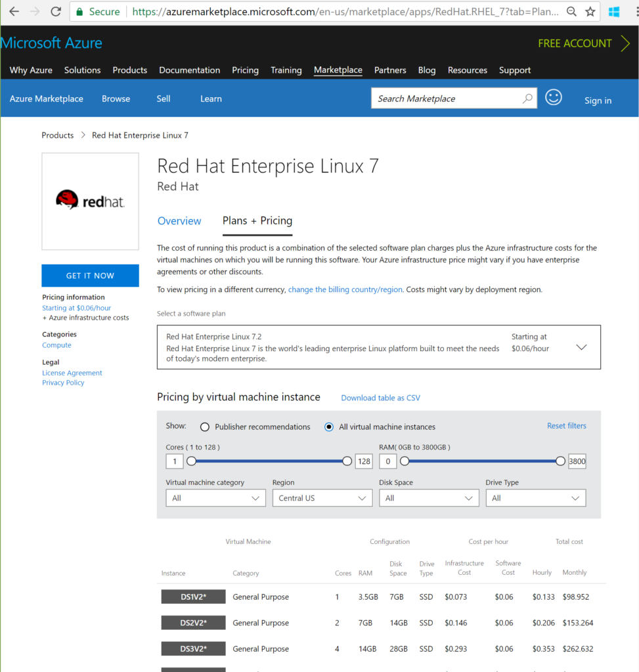
Task: Select All virtual machine instances radio button
Action: point(329,427)
